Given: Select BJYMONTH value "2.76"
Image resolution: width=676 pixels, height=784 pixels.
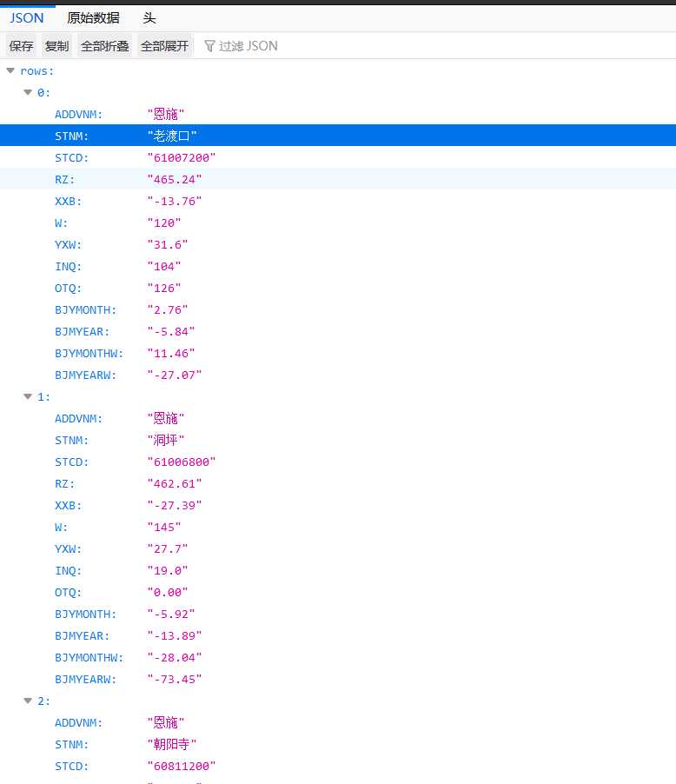Looking at the screenshot, I should point(168,309).
